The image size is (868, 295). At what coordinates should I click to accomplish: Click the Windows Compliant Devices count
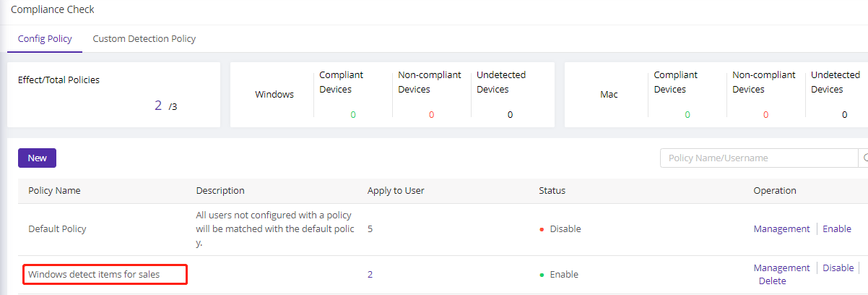tap(353, 115)
